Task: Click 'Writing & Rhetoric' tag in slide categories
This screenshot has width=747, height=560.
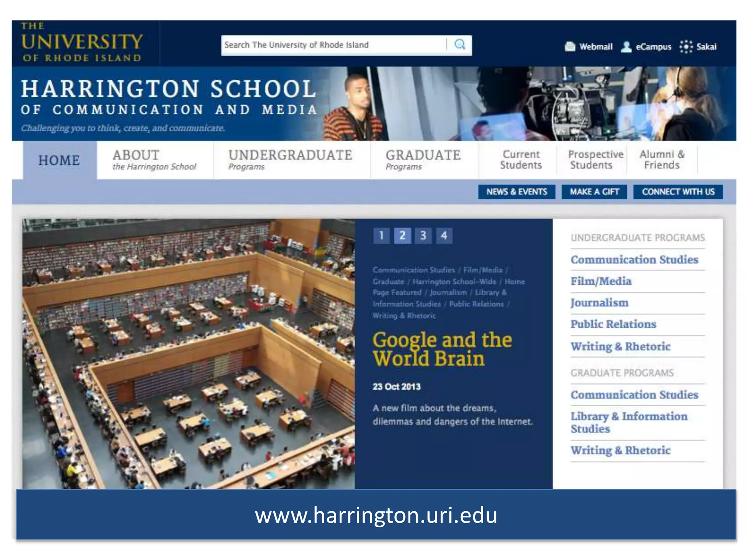Action: (404, 316)
